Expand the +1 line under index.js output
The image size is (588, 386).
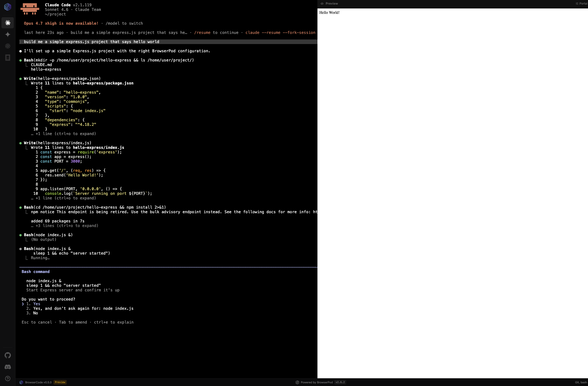point(64,198)
